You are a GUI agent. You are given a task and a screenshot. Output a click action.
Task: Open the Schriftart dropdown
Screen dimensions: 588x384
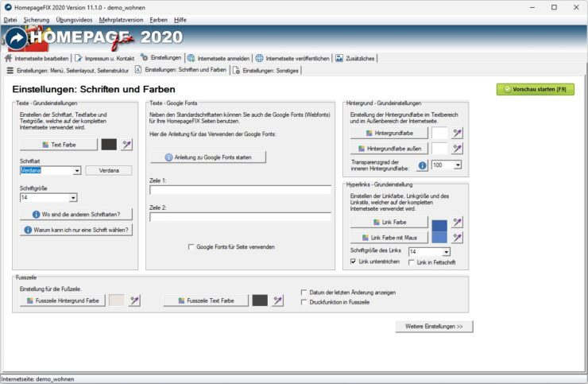pyautogui.click(x=77, y=171)
